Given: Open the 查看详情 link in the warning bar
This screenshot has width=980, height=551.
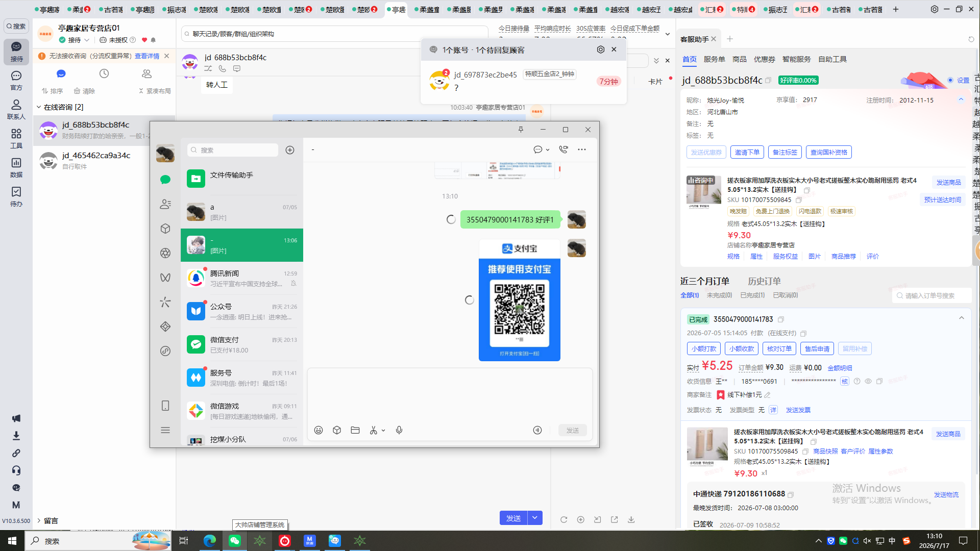Looking at the screenshot, I should 147,56.
